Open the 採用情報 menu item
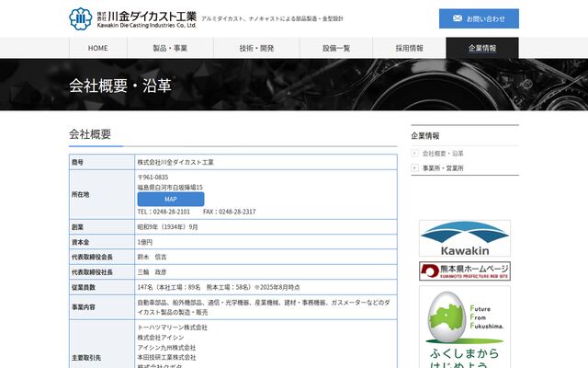 tap(409, 48)
